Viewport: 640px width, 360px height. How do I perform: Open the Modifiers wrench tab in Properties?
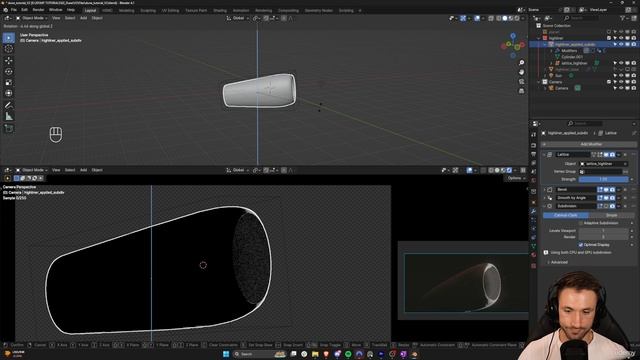point(533,211)
